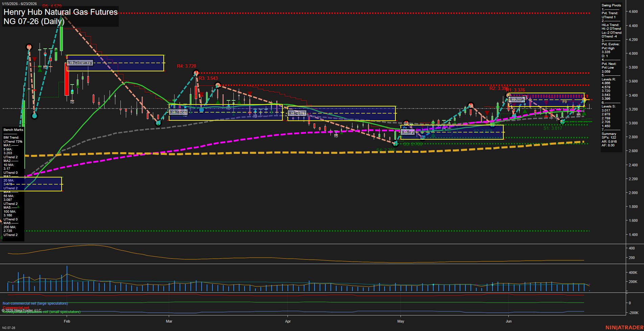Click the Jun time axis marker
The image size is (644, 331).
coord(508,321)
